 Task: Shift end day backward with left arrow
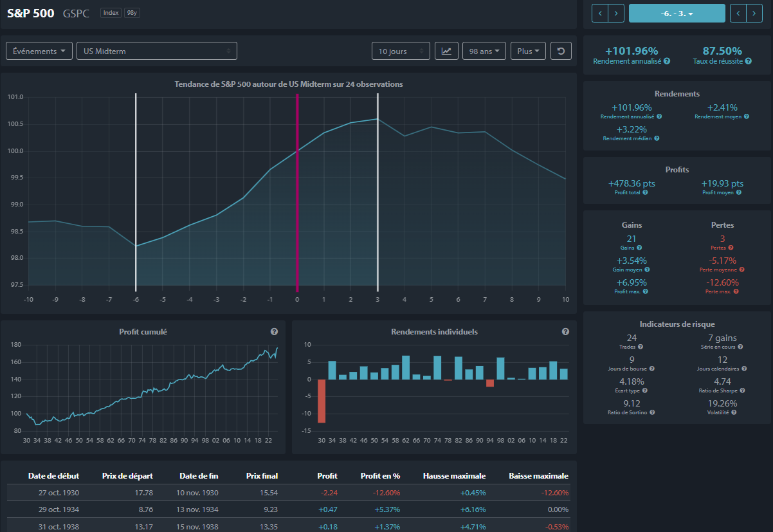(x=738, y=13)
